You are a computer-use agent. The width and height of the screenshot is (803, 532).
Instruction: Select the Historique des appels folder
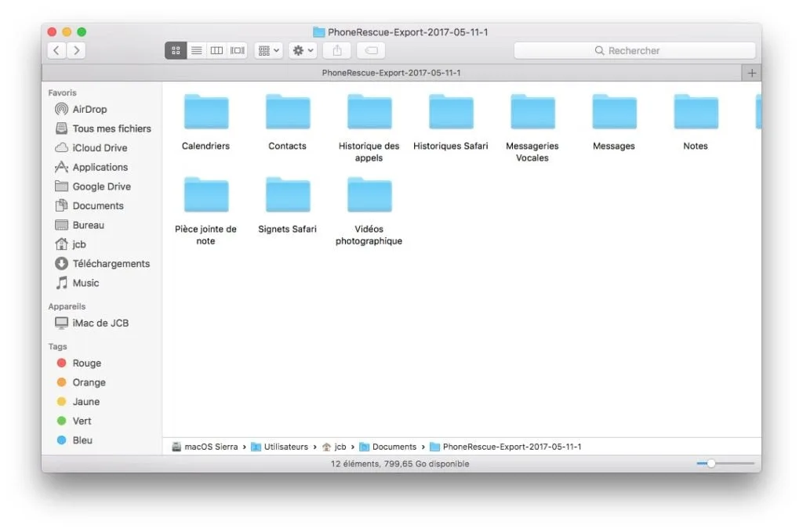(369, 128)
